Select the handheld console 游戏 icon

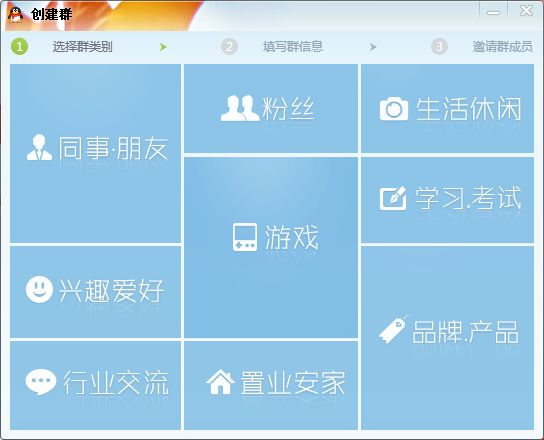(245, 237)
